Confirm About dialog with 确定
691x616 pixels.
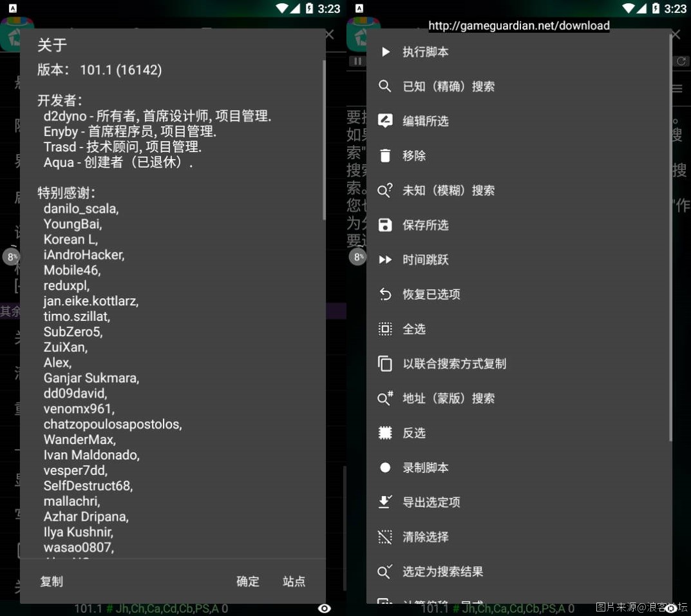coord(248,581)
